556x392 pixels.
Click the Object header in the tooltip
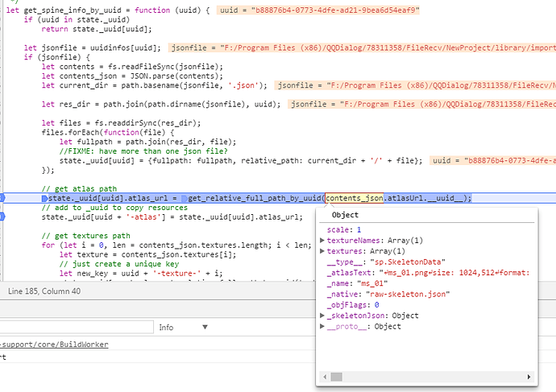pyautogui.click(x=345, y=215)
